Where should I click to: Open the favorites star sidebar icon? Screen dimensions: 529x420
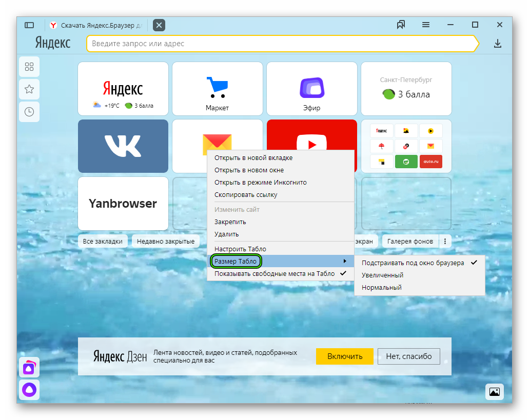(29, 89)
